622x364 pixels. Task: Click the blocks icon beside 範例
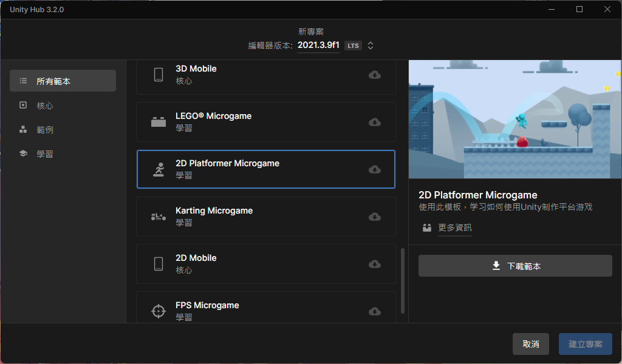(23, 129)
